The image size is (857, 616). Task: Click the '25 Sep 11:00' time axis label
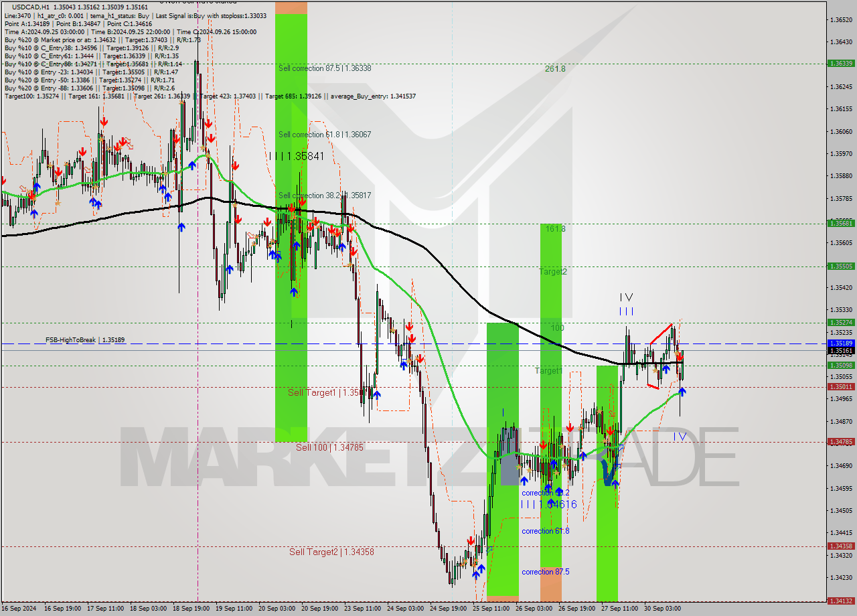click(x=490, y=609)
